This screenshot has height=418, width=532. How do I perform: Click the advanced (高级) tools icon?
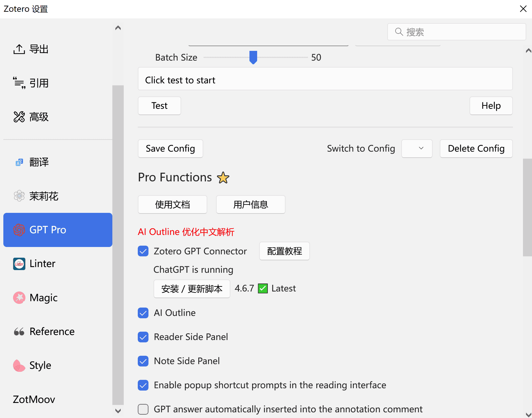[19, 117]
